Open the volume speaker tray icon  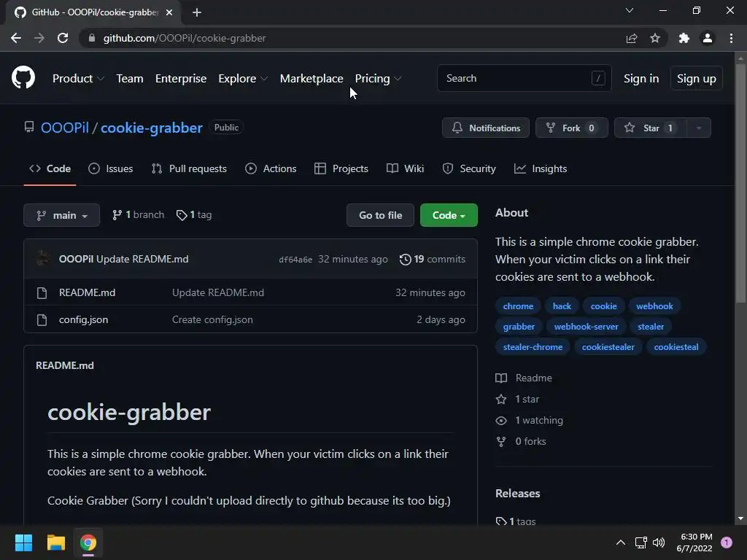[x=659, y=542]
